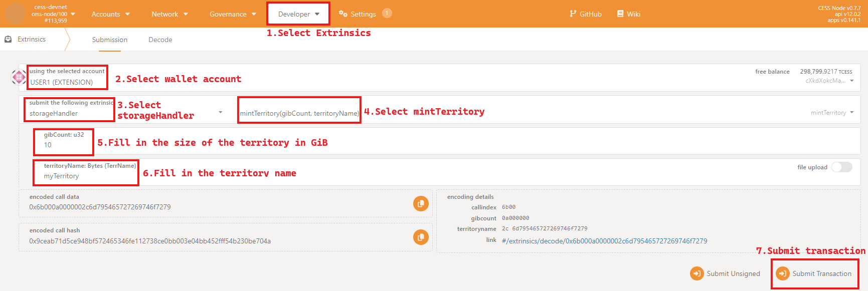
Task: Click the account identicon for USER1
Action: 19,77
